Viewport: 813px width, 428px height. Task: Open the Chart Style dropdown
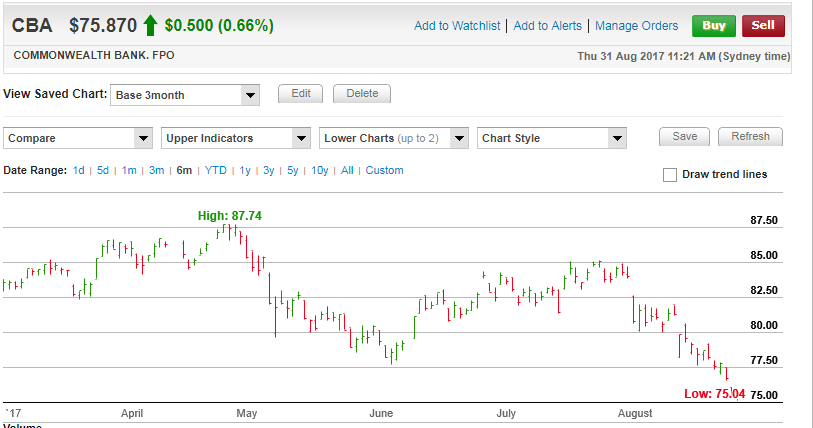(552, 138)
